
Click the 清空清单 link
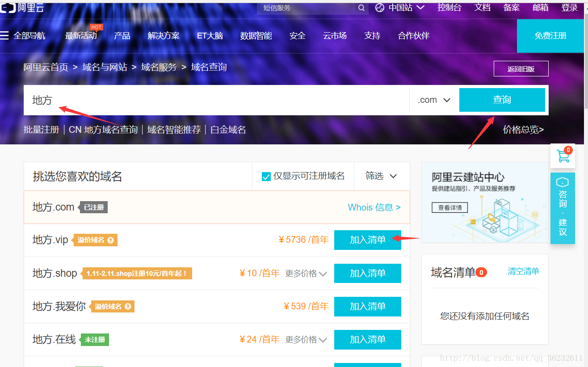pos(523,271)
